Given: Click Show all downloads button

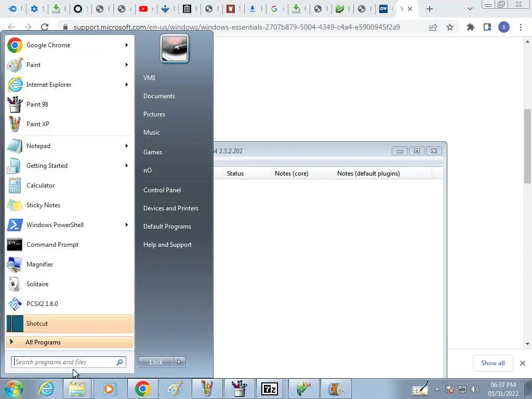Looking at the screenshot, I should 493,363.
